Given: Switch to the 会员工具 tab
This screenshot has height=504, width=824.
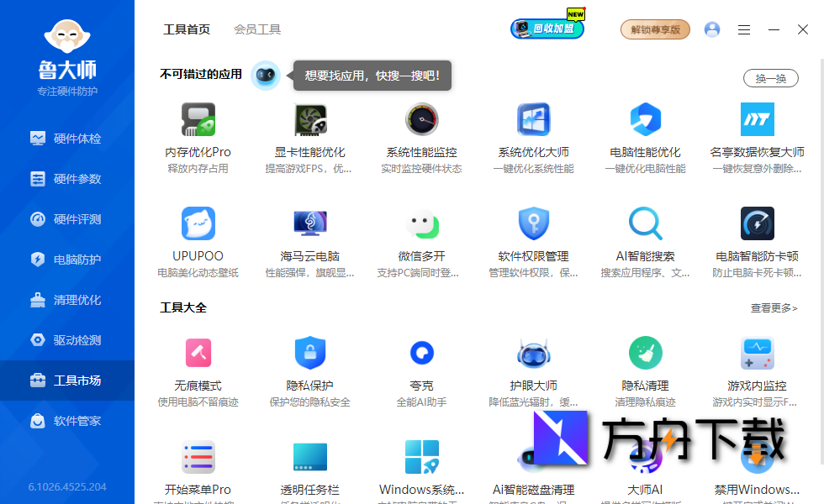Looking at the screenshot, I should (x=257, y=29).
